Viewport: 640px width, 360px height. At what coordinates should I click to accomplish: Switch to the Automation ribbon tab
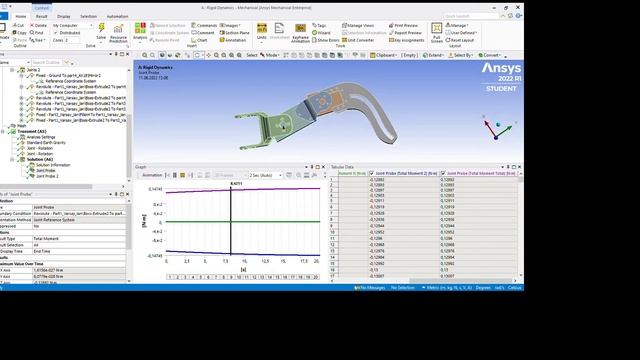tap(117, 16)
